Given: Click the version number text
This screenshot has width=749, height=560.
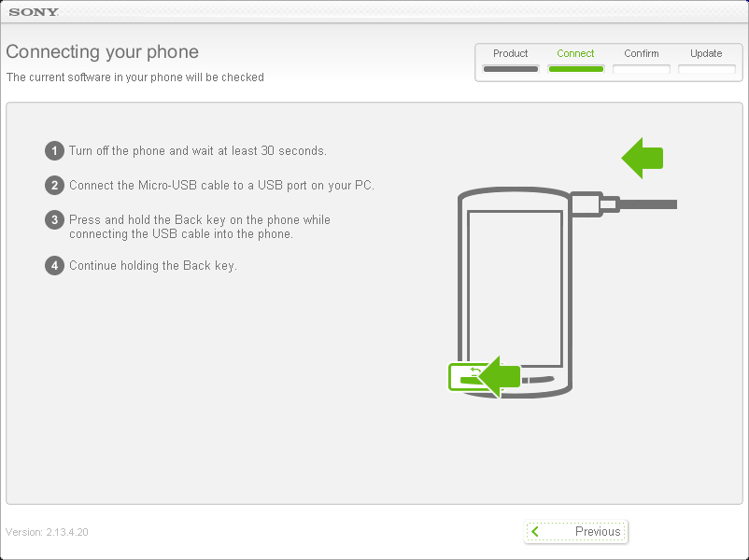Looking at the screenshot, I should click(x=47, y=532).
